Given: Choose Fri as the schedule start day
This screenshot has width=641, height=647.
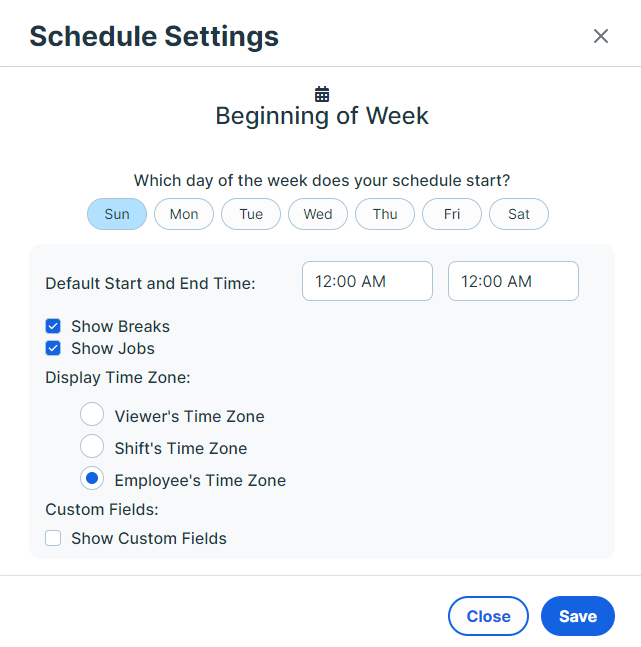Looking at the screenshot, I should pyautogui.click(x=452, y=214).
